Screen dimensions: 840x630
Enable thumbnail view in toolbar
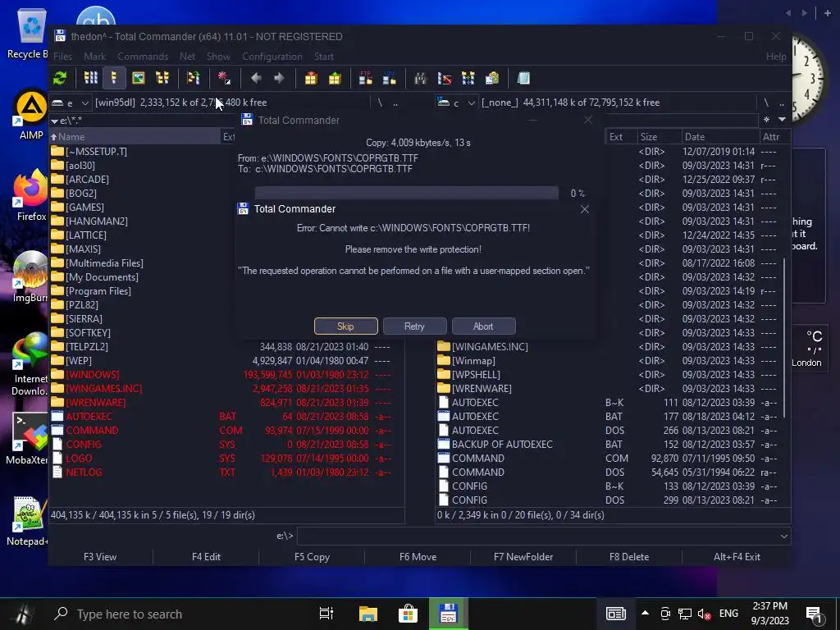(x=138, y=78)
